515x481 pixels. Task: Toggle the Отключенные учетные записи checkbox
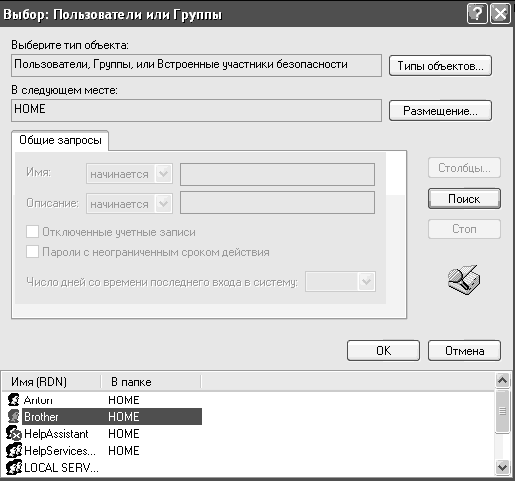[32, 232]
